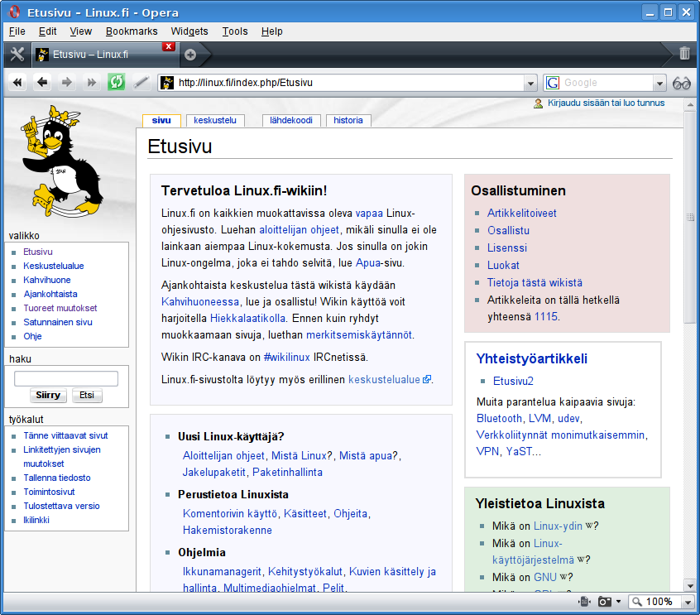The height and width of the screenshot is (615, 700).
Task: Expand the address bar history dropdown
Action: tap(531, 83)
